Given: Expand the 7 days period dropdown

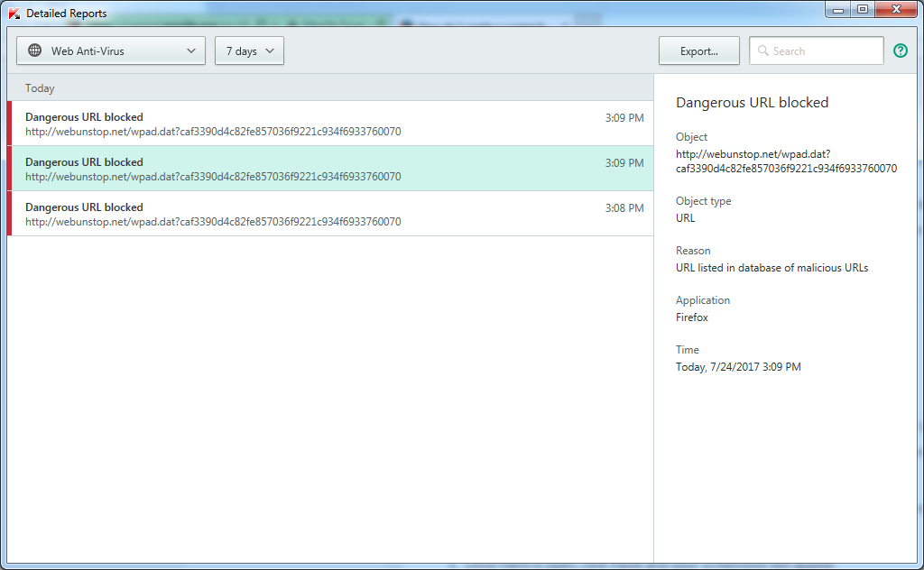Looking at the screenshot, I should 249,51.
